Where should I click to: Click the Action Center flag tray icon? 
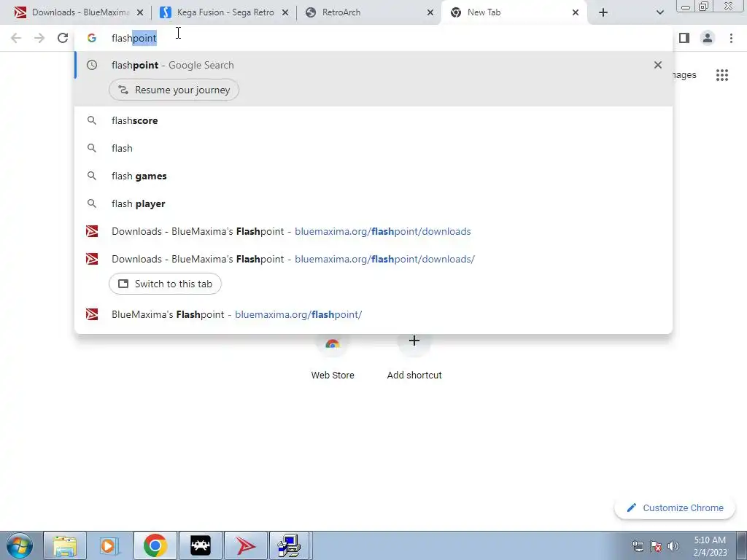[656, 546]
